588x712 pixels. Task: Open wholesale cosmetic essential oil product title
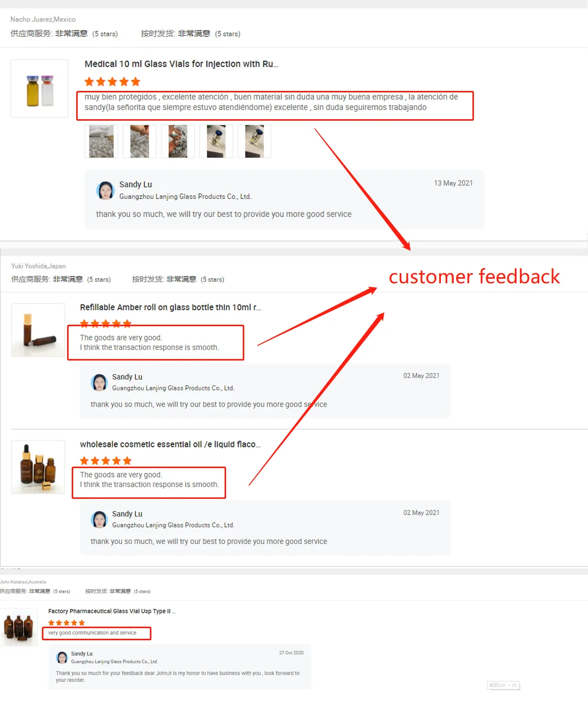pyautogui.click(x=170, y=444)
